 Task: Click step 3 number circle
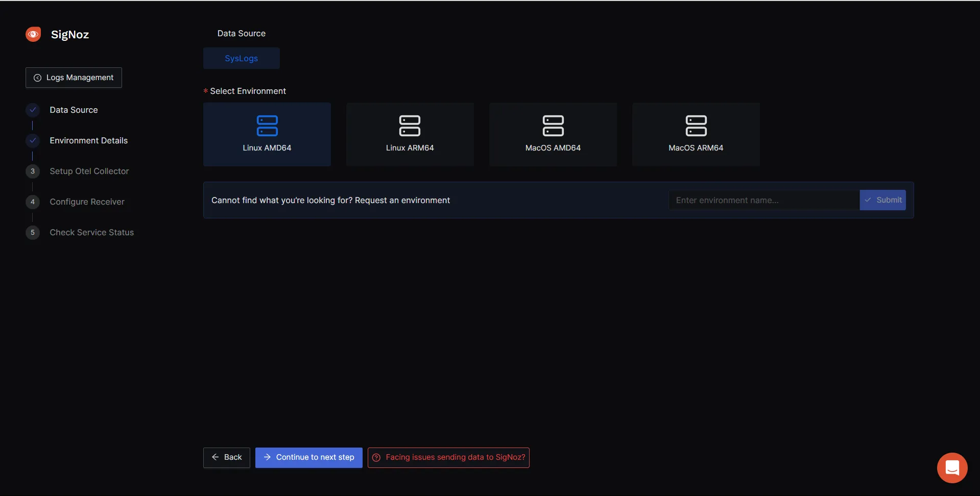coord(33,171)
